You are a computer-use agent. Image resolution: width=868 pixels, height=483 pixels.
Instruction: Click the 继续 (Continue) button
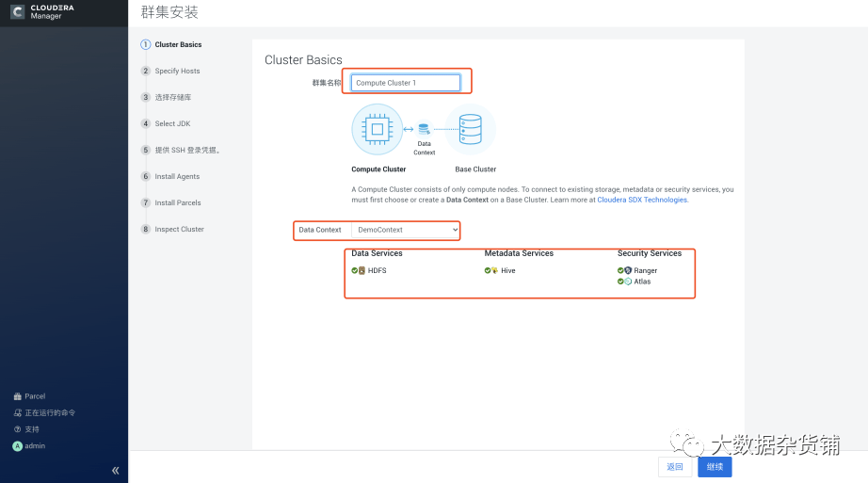715,467
